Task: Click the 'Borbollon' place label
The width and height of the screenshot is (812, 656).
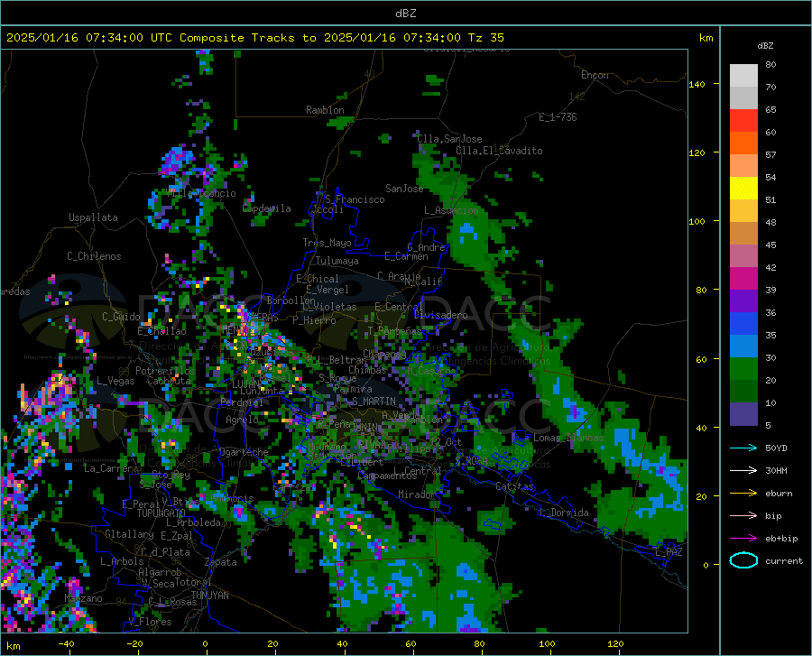Action: click(291, 300)
